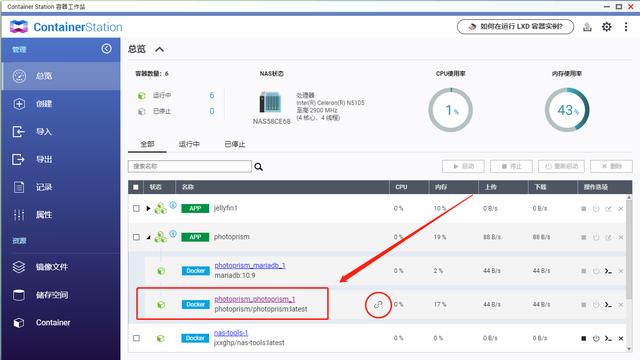This screenshot has width=640, height=360.
Task: Switch to the 运行中 (running) tab
Action: click(x=189, y=144)
